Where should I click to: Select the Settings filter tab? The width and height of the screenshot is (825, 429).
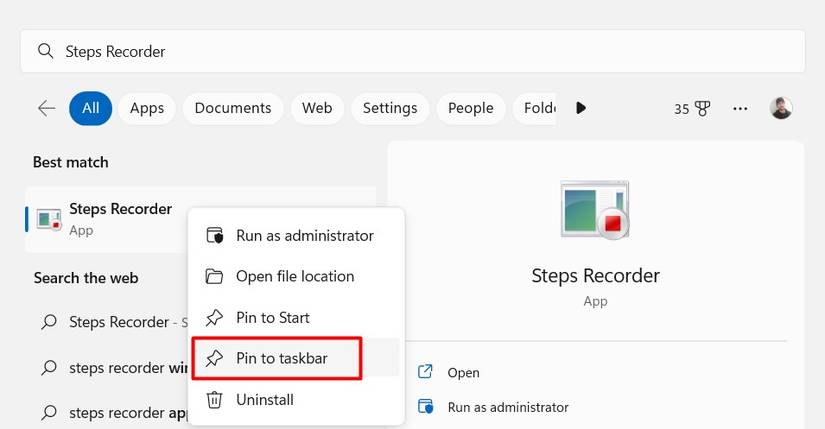point(390,108)
